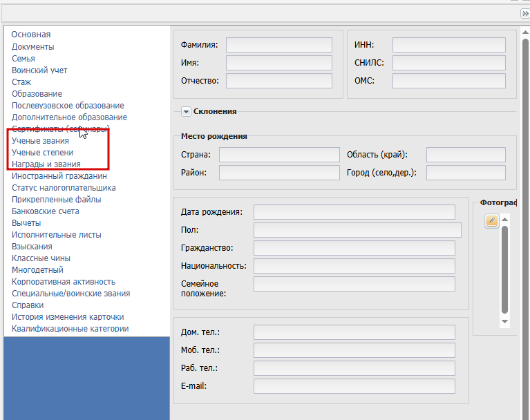The image size is (530, 420).
Task: Click the photo edit pencil icon
Action: 492,221
